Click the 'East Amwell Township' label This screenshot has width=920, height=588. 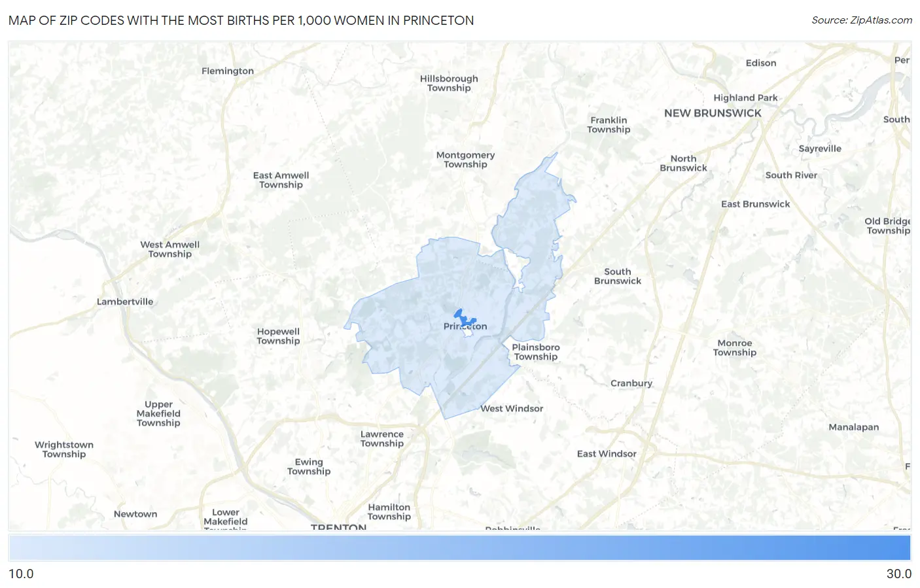(281, 180)
